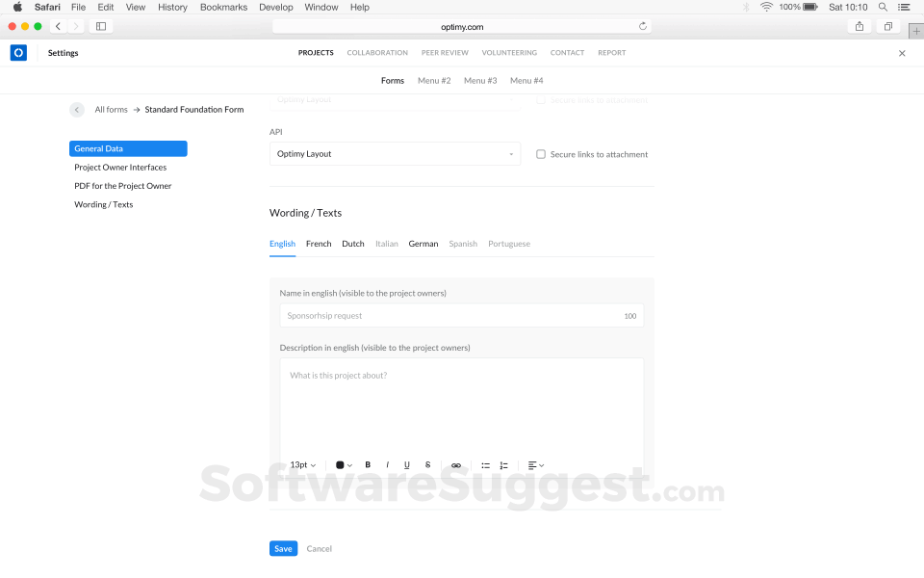Open a new Safari tab
This screenshot has width=924, height=578.
click(916, 31)
